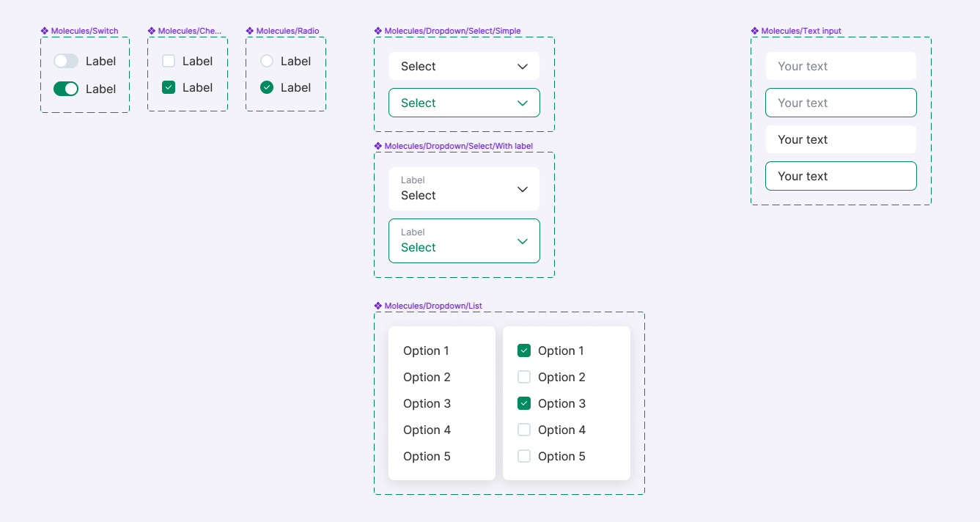Open the plain Select dropdown
The height and width of the screenshot is (522, 980).
[x=463, y=66]
